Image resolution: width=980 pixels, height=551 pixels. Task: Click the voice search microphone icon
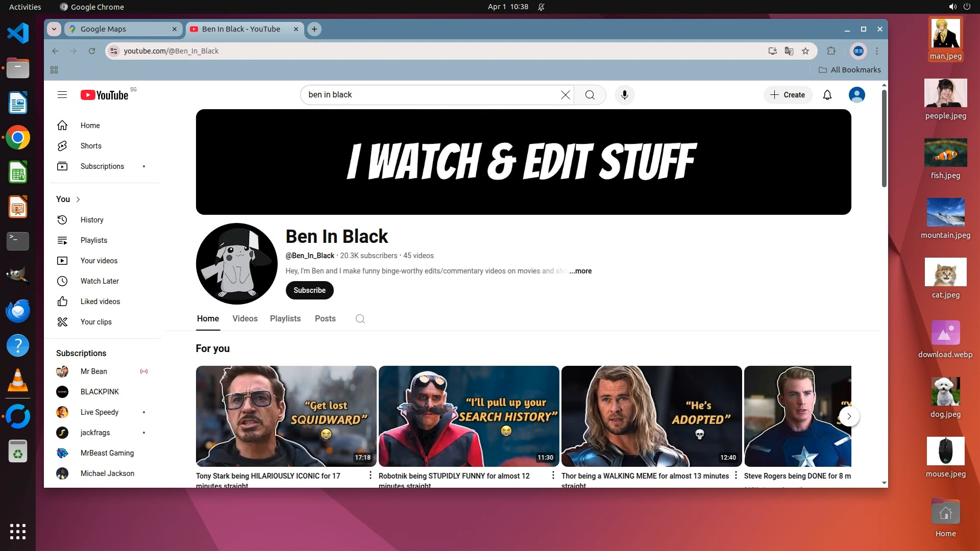coord(624,95)
